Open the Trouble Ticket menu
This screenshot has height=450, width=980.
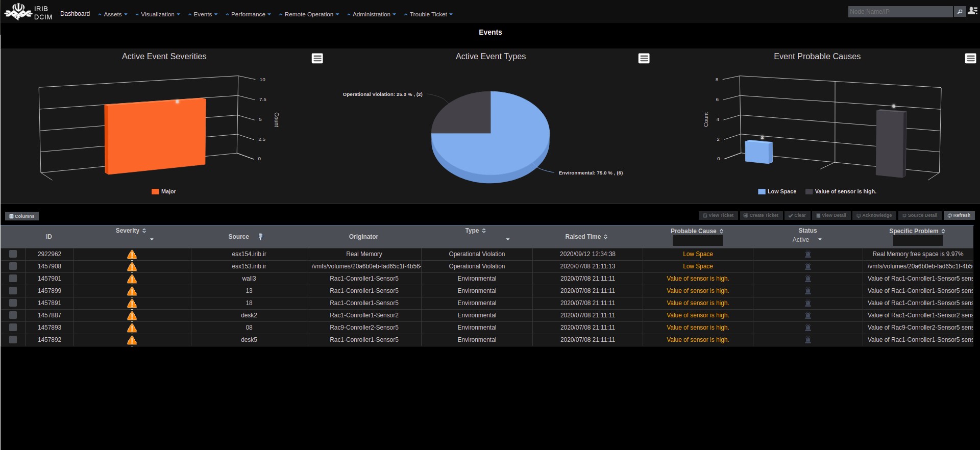click(428, 14)
